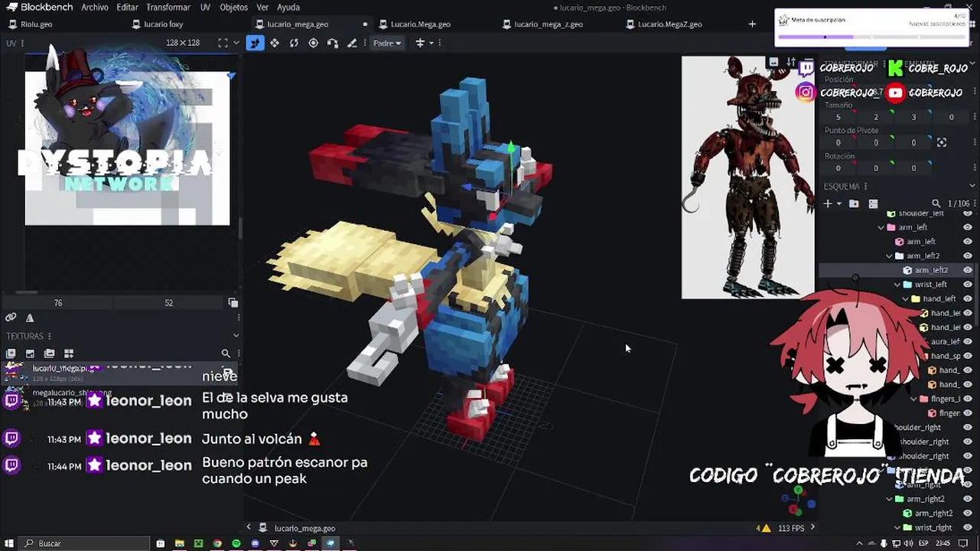Hide the wrist_left group in outliner
Image resolution: width=980 pixels, height=551 pixels.
click(x=968, y=285)
